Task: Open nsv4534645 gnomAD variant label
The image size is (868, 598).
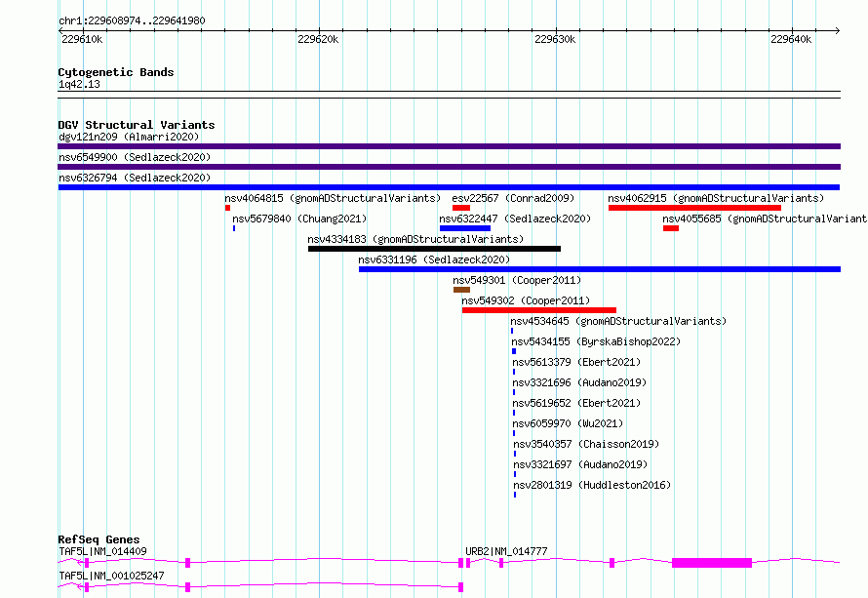Action: coord(618,321)
